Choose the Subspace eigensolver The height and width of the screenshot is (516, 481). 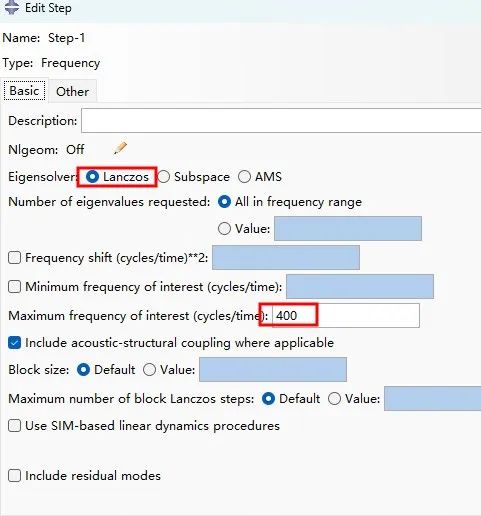pyautogui.click(x=163, y=177)
